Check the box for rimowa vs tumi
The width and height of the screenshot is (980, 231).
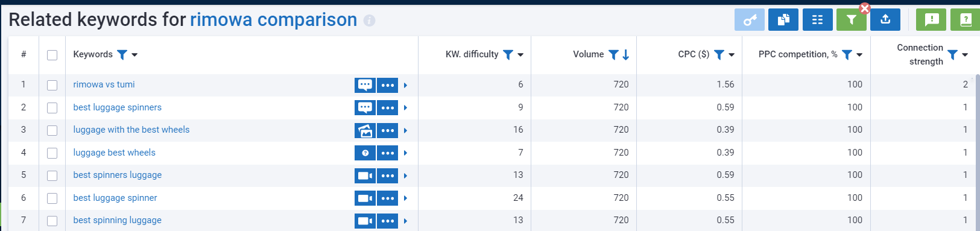(52, 85)
